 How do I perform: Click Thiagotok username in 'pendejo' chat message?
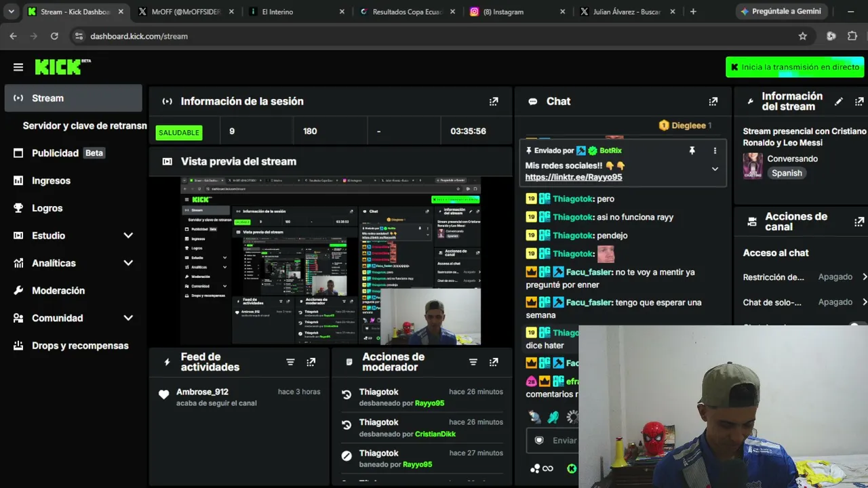click(x=573, y=235)
